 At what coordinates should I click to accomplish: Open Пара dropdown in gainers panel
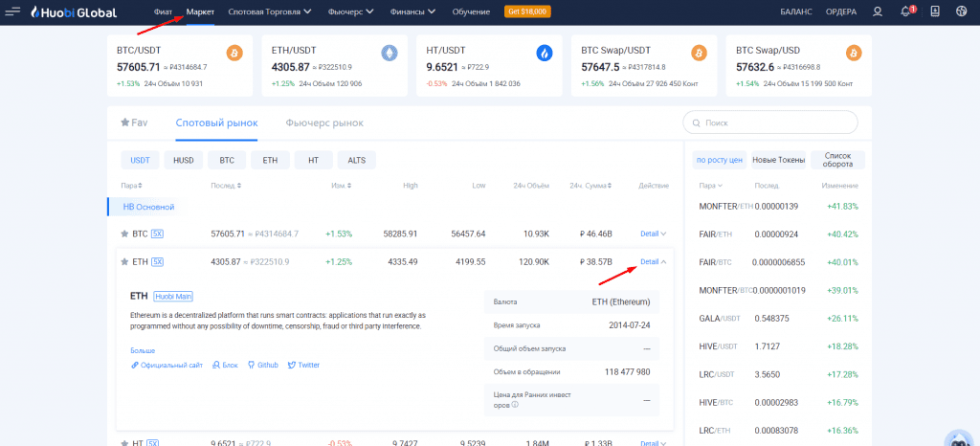[x=711, y=186]
